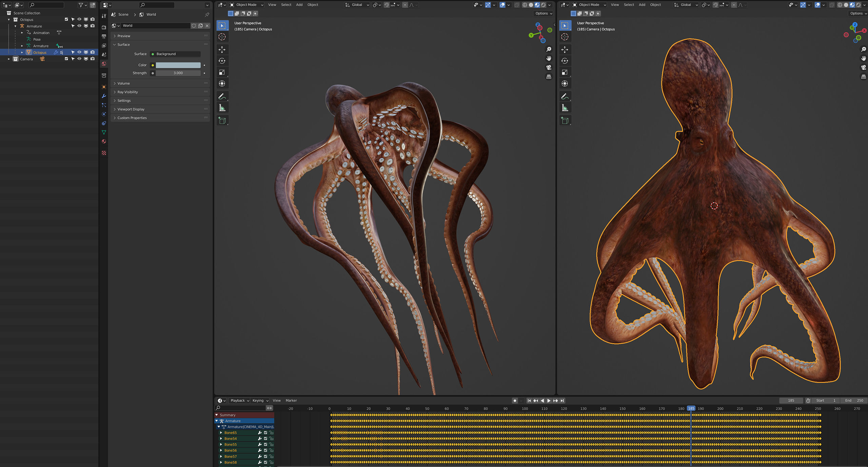868x467 pixels.
Task: Open View menu in left viewport
Action: [x=272, y=5]
